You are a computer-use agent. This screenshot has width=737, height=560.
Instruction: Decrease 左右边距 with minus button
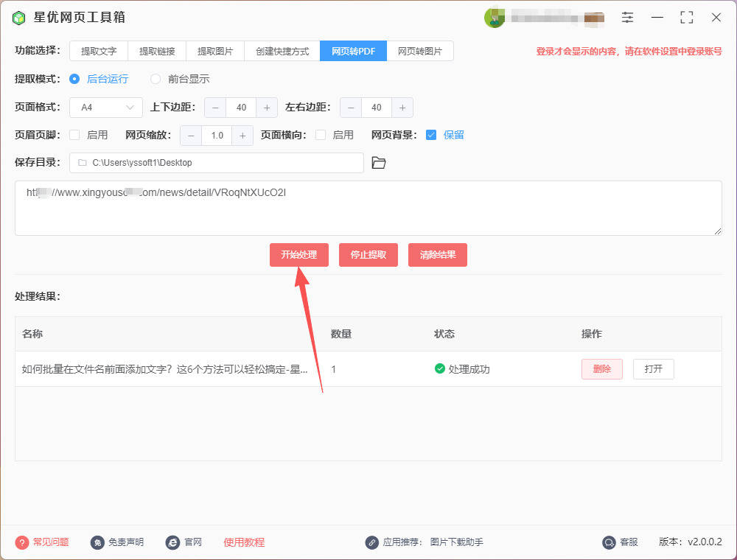(351, 108)
